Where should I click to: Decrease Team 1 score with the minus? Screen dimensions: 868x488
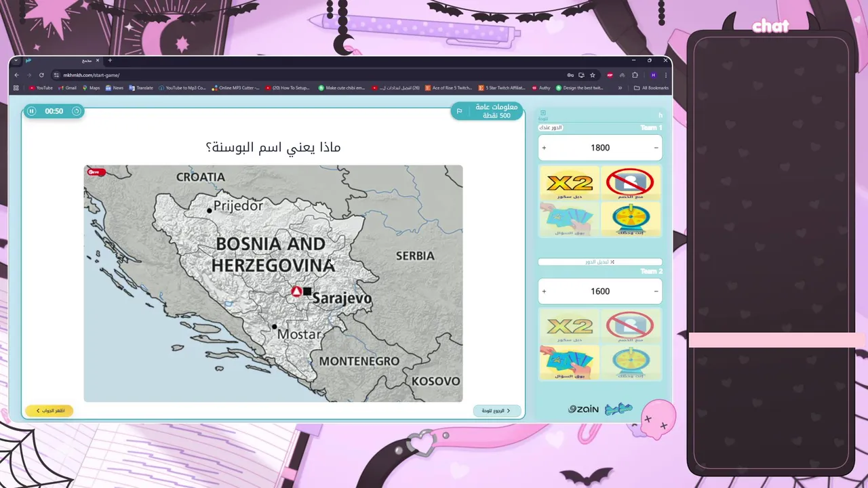pos(656,148)
